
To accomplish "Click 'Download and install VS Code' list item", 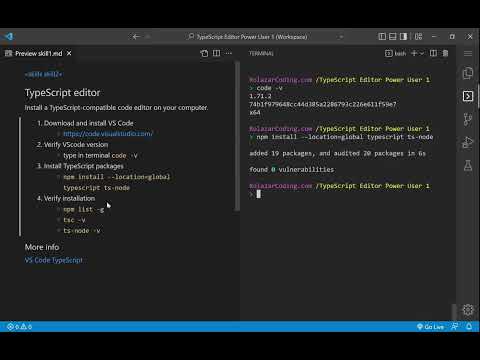I will click(x=88, y=123).
